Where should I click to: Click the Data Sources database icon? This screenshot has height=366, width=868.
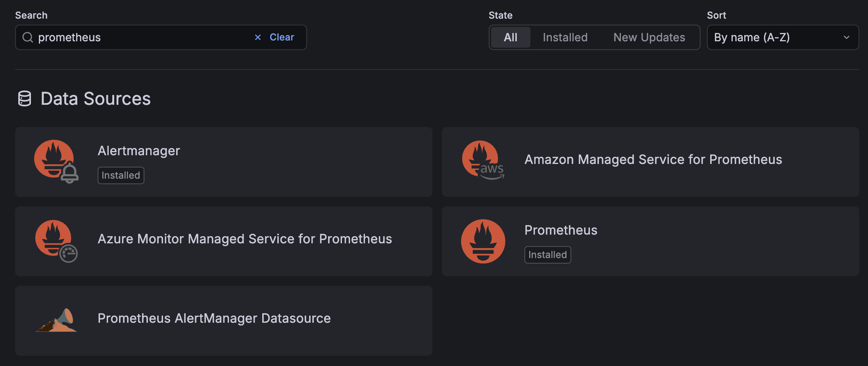[x=25, y=98]
